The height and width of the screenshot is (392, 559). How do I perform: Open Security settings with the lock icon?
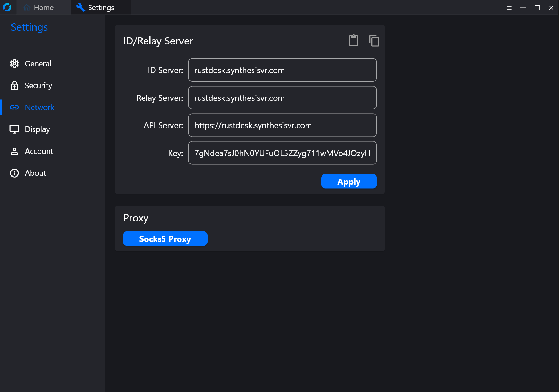[14, 85]
